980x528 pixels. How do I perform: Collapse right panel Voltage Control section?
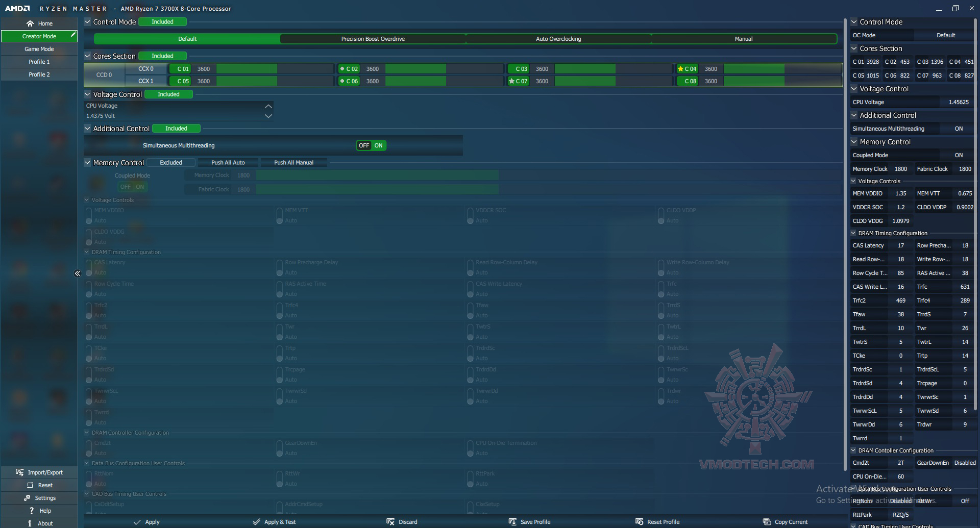click(854, 89)
